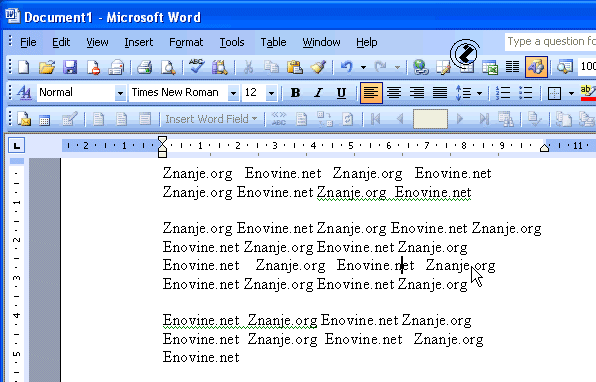596x382 pixels.
Task: Toggle Underline formatting
Action: pyautogui.click(x=341, y=93)
